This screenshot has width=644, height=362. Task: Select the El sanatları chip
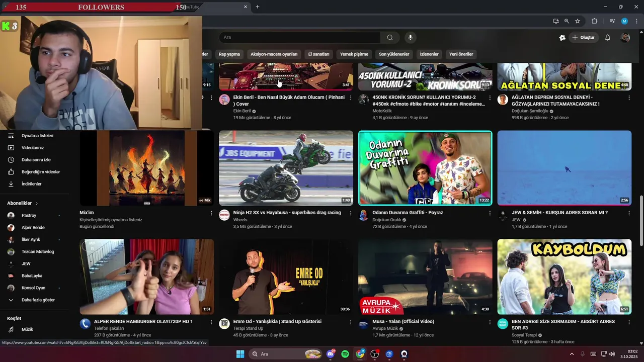click(319, 54)
